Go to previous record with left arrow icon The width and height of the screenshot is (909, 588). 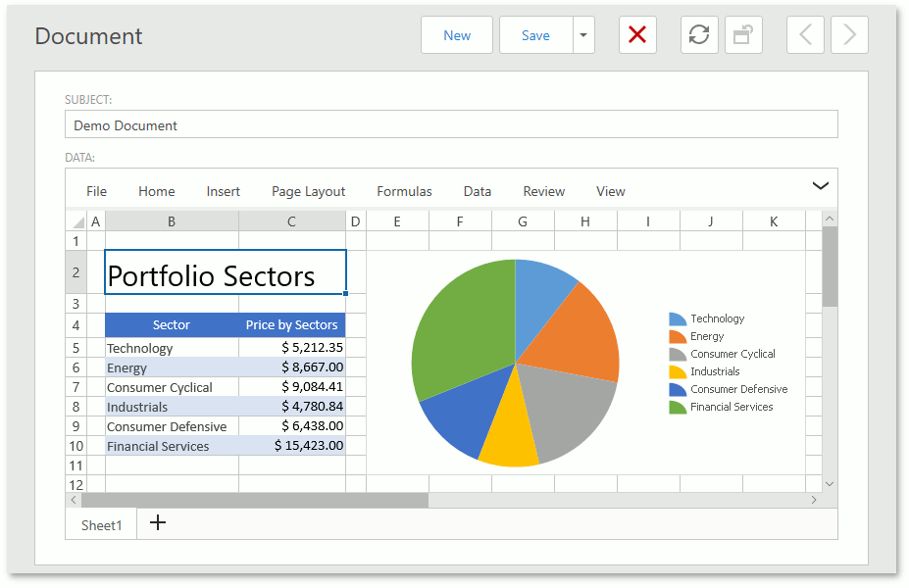point(805,34)
